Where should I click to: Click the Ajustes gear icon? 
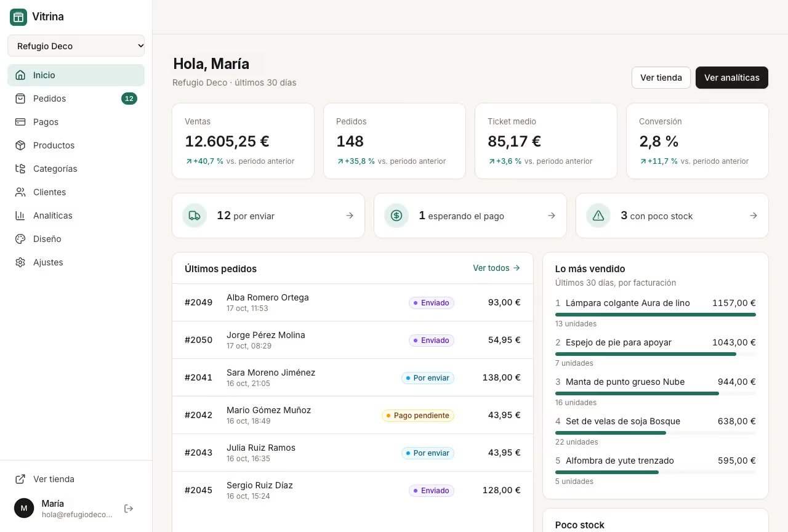coord(20,262)
